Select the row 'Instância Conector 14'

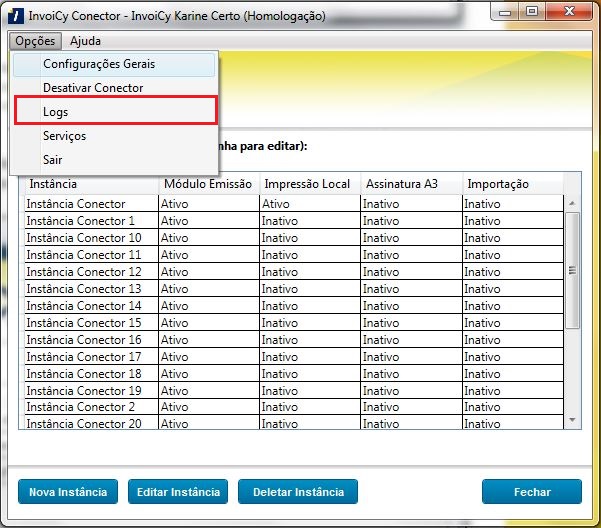point(294,305)
